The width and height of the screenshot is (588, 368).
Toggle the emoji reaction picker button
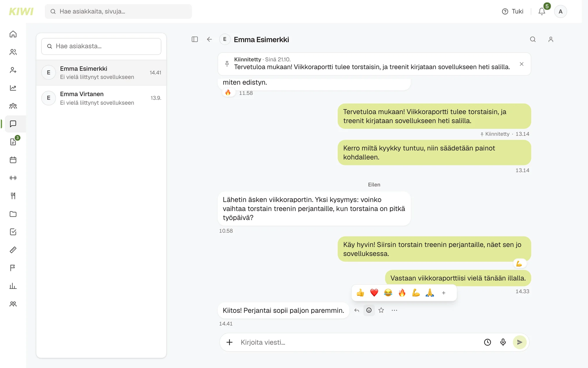click(x=369, y=310)
